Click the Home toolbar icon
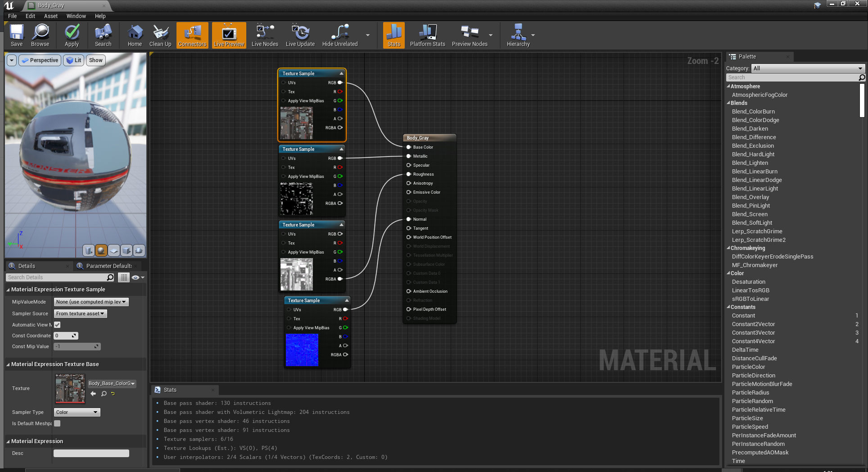Image resolution: width=868 pixels, height=472 pixels. [x=135, y=35]
